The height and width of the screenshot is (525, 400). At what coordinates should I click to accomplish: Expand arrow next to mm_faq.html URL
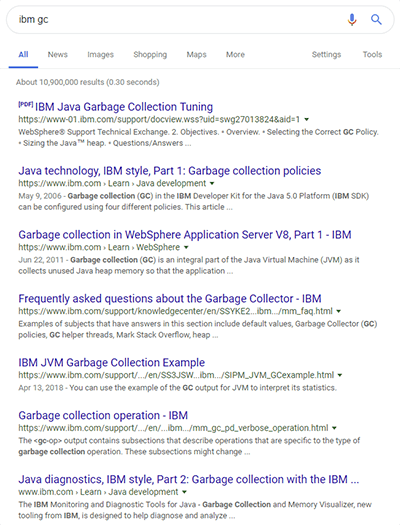click(338, 311)
